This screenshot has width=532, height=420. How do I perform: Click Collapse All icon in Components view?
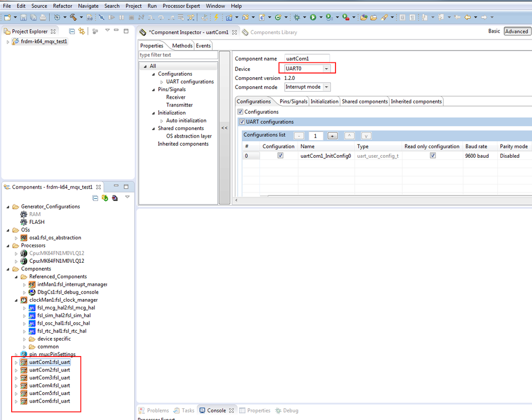coord(95,198)
